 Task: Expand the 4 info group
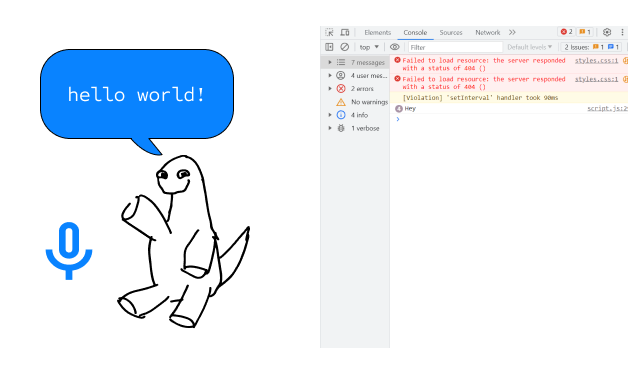(330, 115)
